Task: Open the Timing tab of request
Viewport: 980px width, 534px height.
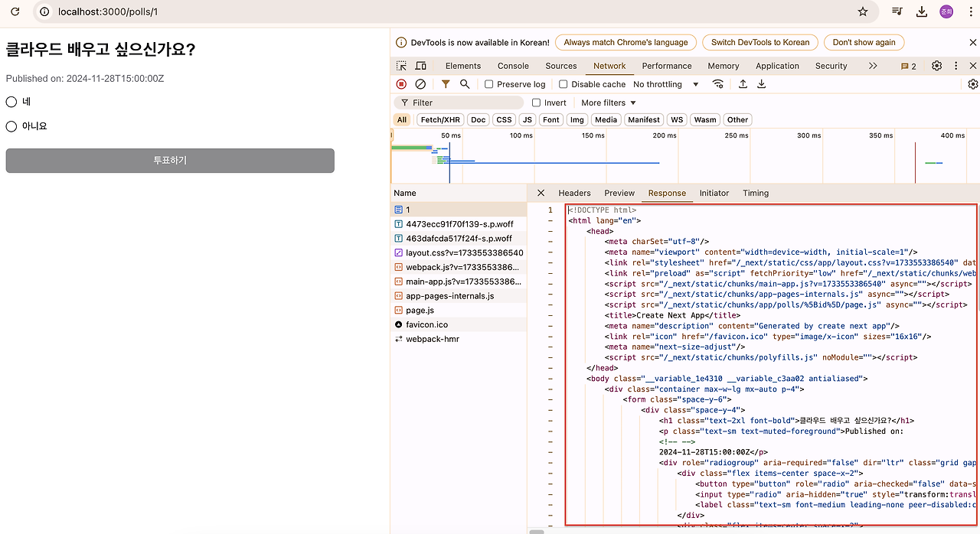Action: click(x=756, y=193)
